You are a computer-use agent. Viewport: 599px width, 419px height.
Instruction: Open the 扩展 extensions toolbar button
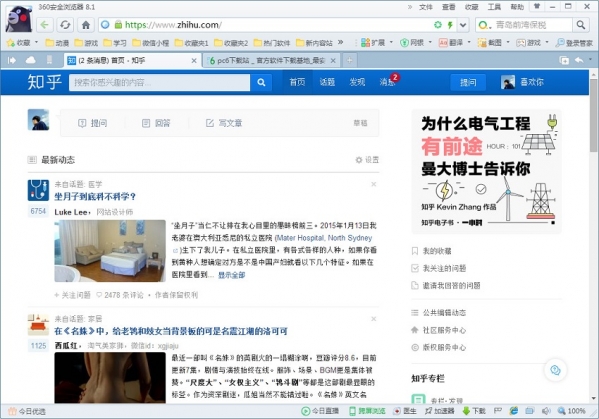(373, 43)
